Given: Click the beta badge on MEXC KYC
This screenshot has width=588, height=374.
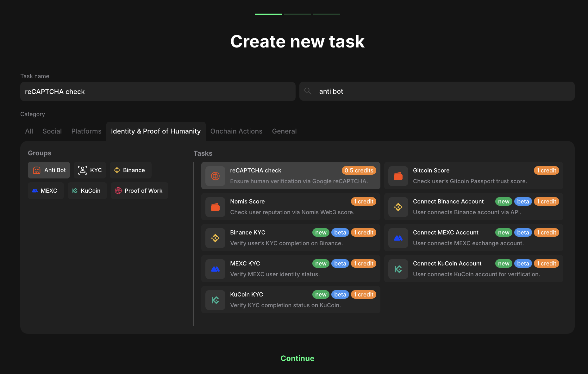Looking at the screenshot, I should 340,264.
